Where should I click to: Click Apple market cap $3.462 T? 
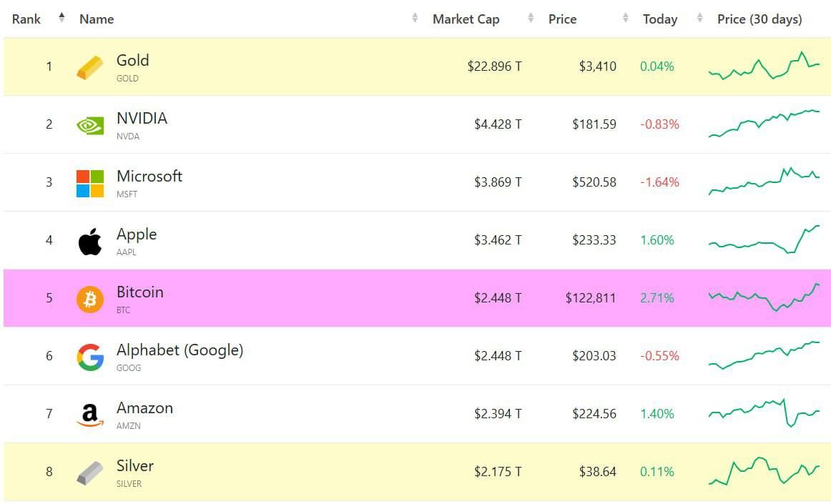498,240
